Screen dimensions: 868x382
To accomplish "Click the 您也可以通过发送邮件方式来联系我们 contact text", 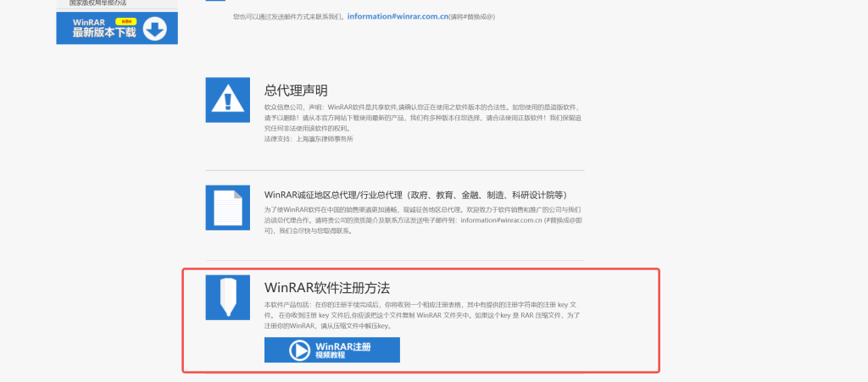I will pos(288,16).
